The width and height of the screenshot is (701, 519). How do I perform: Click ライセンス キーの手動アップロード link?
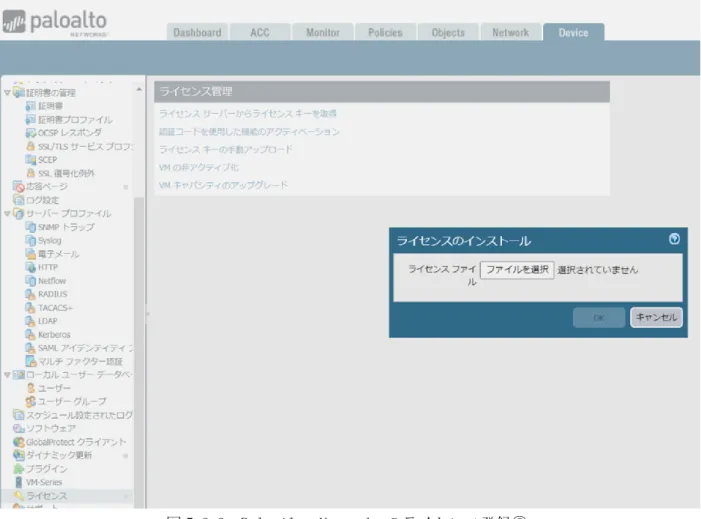tap(226, 149)
